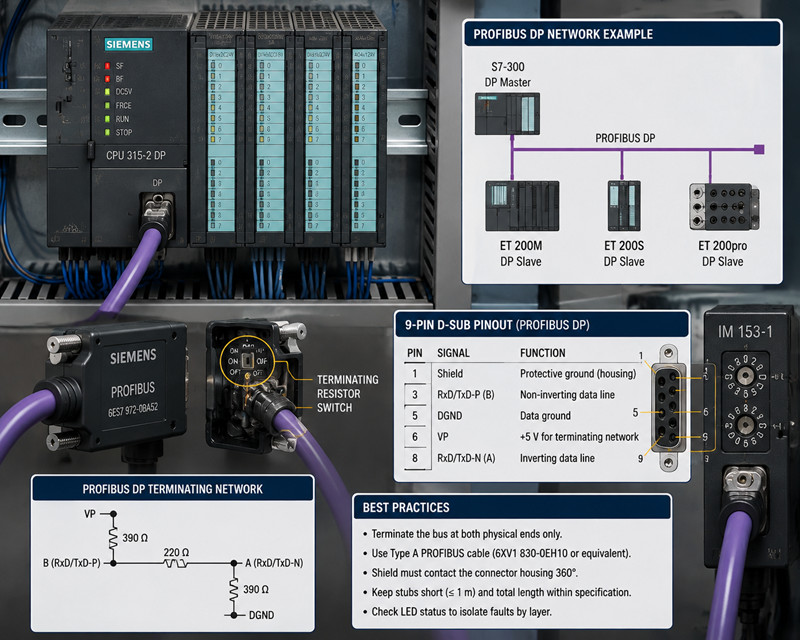This screenshot has height=640, width=800.
Task: Click the purple bus terminator square
Action: pos(759,150)
